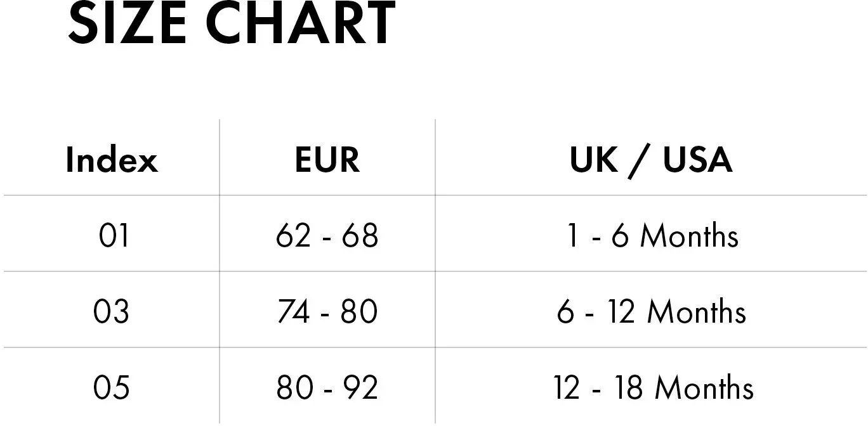
Task: Click index value 03
Action: [112, 312]
